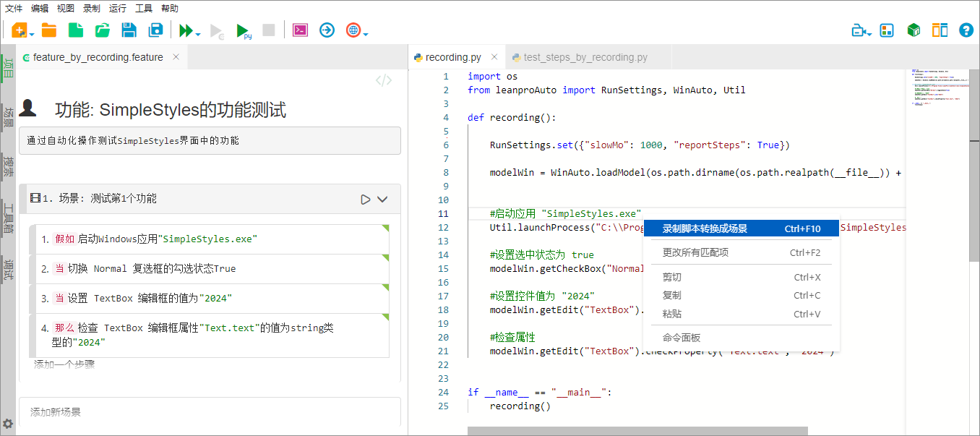Click the editor horizontal scrollbar
This screenshot has height=436, width=980.
pos(637,431)
